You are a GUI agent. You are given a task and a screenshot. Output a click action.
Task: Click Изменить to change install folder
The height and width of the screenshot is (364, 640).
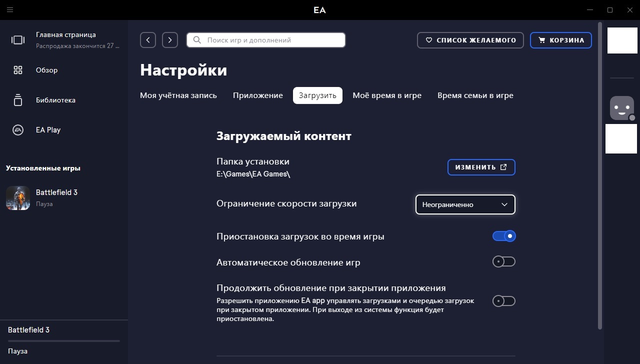click(481, 167)
